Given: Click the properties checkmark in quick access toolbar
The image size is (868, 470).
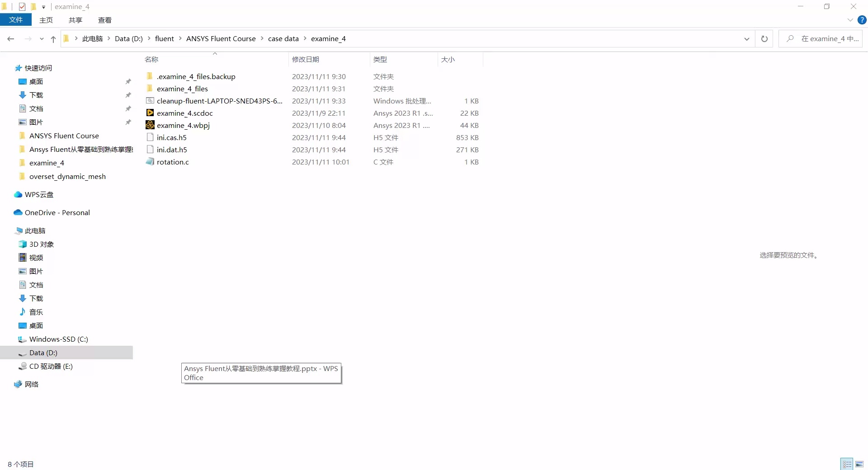Looking at the screenshot, I should [x=22, y=7].
